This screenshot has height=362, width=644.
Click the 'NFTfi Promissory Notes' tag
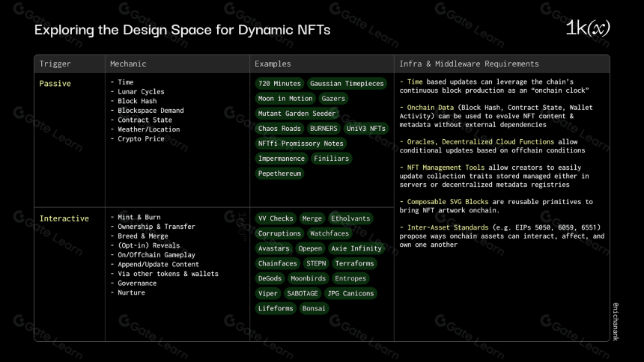(300, 144)
